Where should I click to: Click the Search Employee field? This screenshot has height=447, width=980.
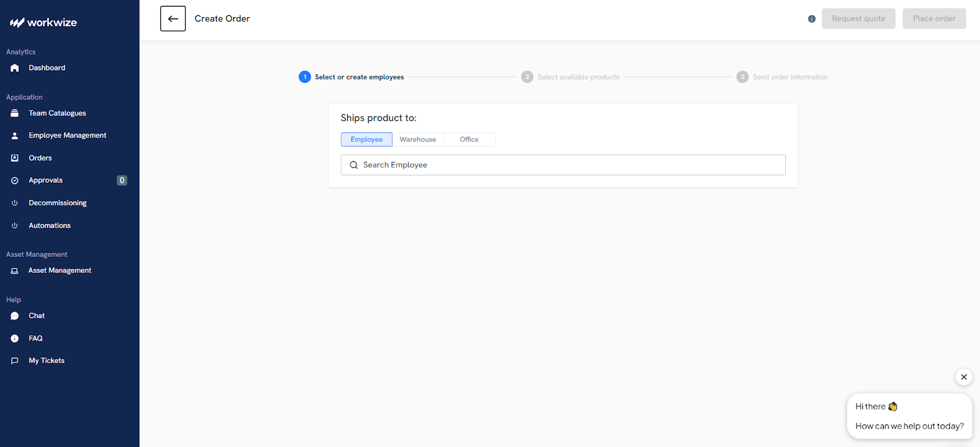click(563, 165)
